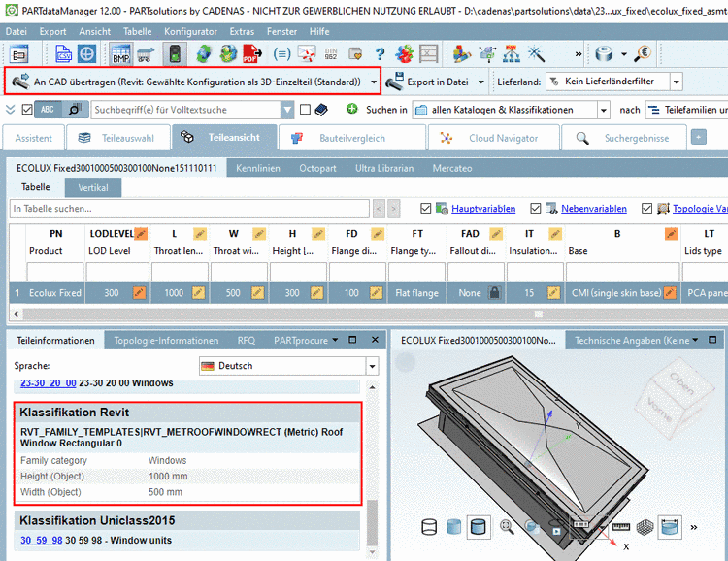Viewport: 728px width, 561px height.
Task: Click the mesh grid icon in 3D view
Action: pos(645,527)
